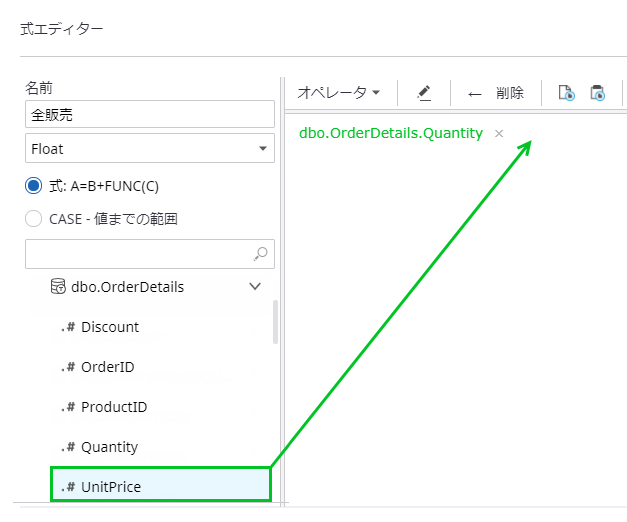This screenshot has width=627, height=522.
Task: Select the CASE - 値までの範囲 radio option
Action: tap(33, 218)
